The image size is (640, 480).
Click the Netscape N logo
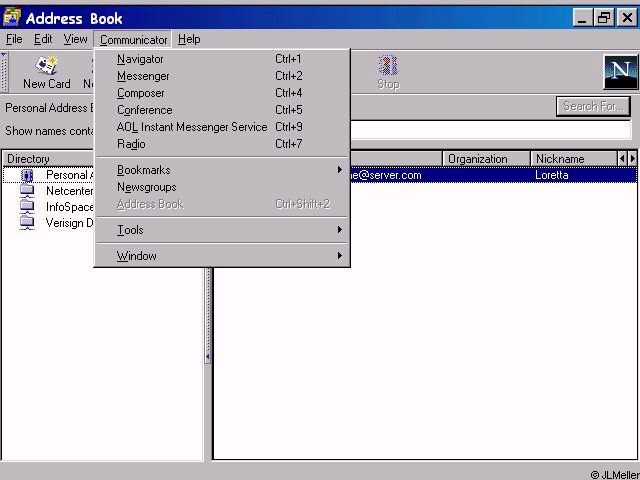(x=621, y=72)
